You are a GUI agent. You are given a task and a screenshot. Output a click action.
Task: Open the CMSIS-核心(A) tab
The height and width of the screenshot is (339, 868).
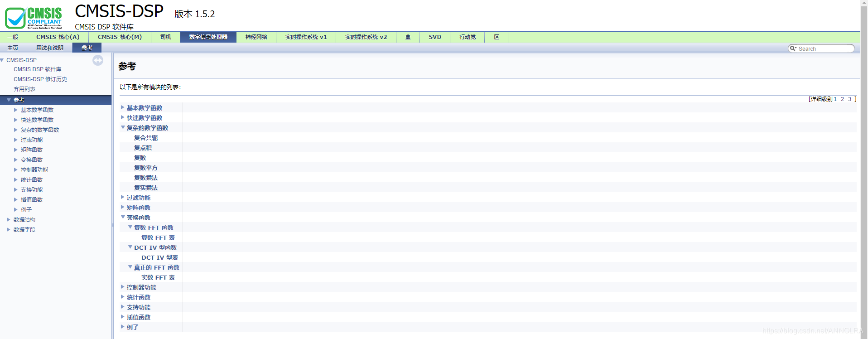tap(58, 37)
